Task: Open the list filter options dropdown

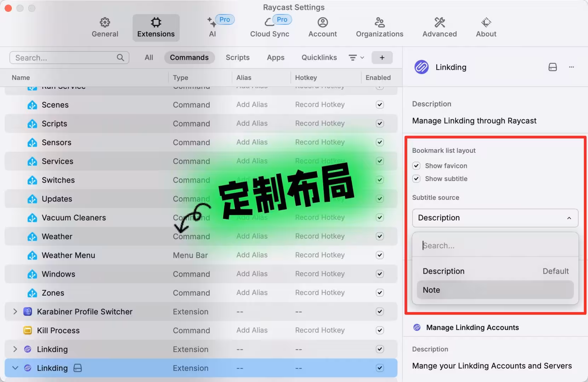Action: (x=356, y=58)
